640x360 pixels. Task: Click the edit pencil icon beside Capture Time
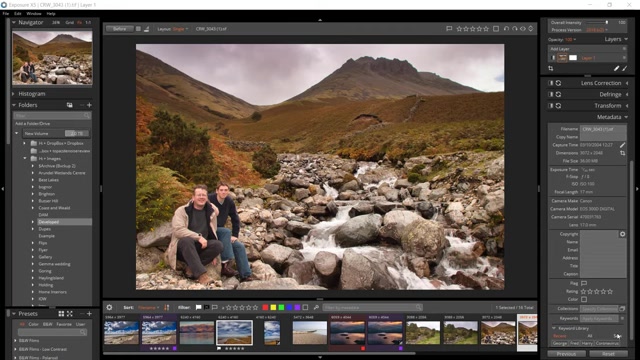click(x=622, y=145)
